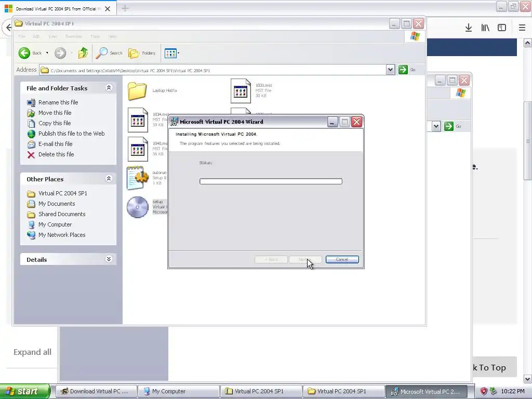The image size is (532, 399).
Task: Choose Publish this file to the Web
Action: coord(71,134)
